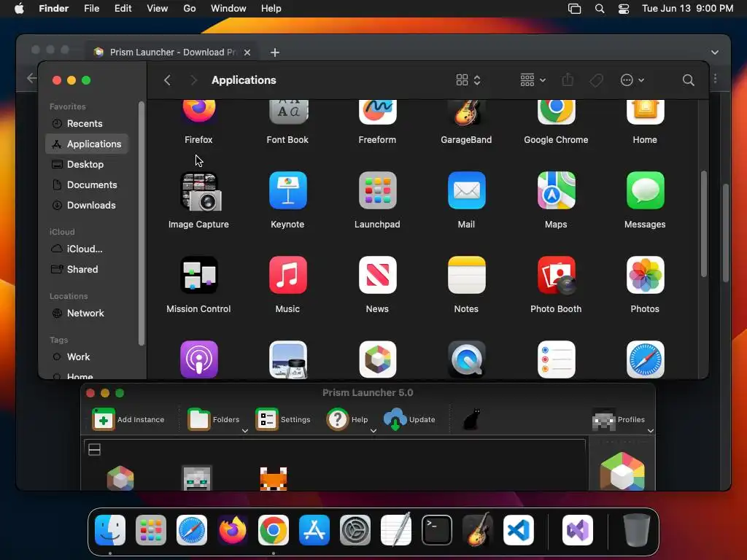Open the Photos app

point(645,275)
